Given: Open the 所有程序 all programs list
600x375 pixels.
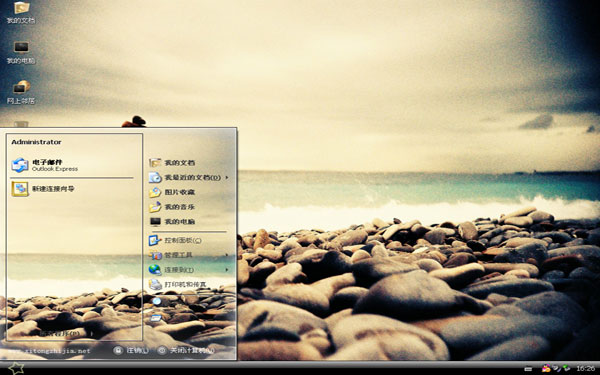Looking at the screenshot, I should [x=66, y=334].
